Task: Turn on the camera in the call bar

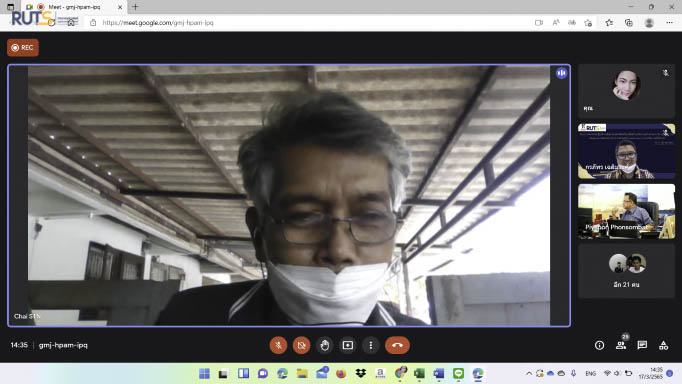Action: point(301,345)
